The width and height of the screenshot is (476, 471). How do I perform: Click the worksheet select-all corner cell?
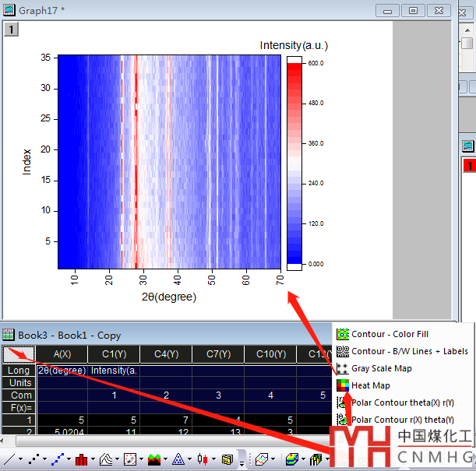(17, 354)
